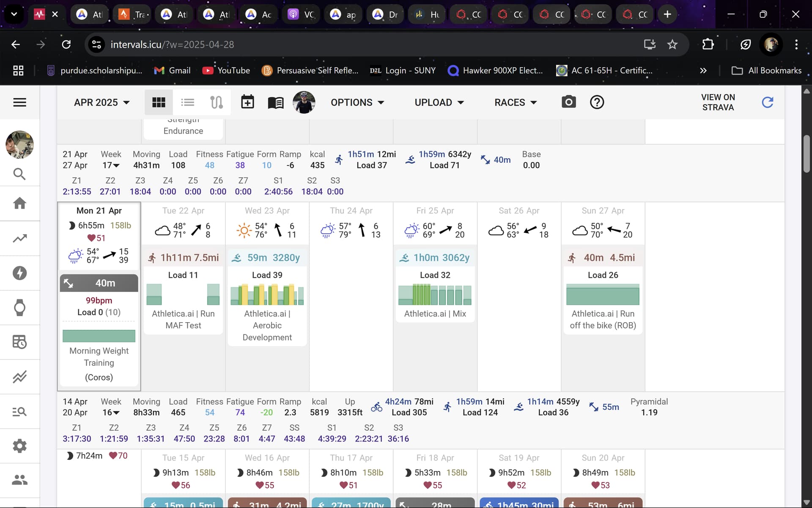Viewport: 812px width, 508px height.
Task: Switch to the route/ride comparison view icon
Action: [x=216, y=102]
